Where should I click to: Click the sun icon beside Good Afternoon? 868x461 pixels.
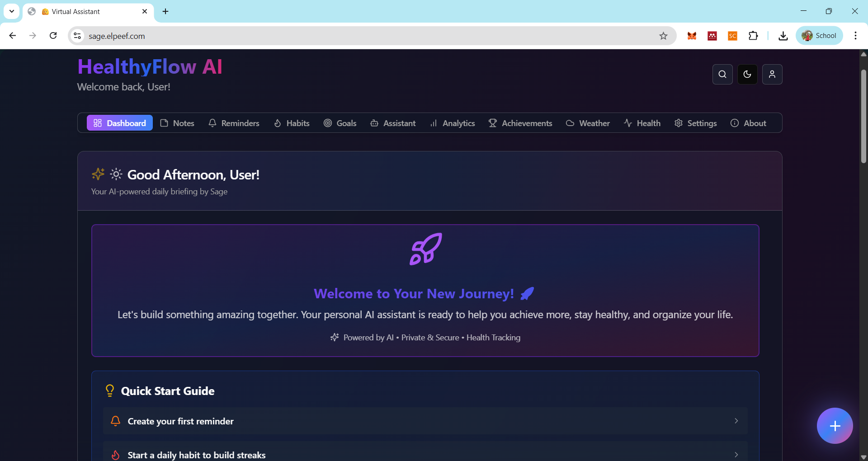[x=116, y=174]
